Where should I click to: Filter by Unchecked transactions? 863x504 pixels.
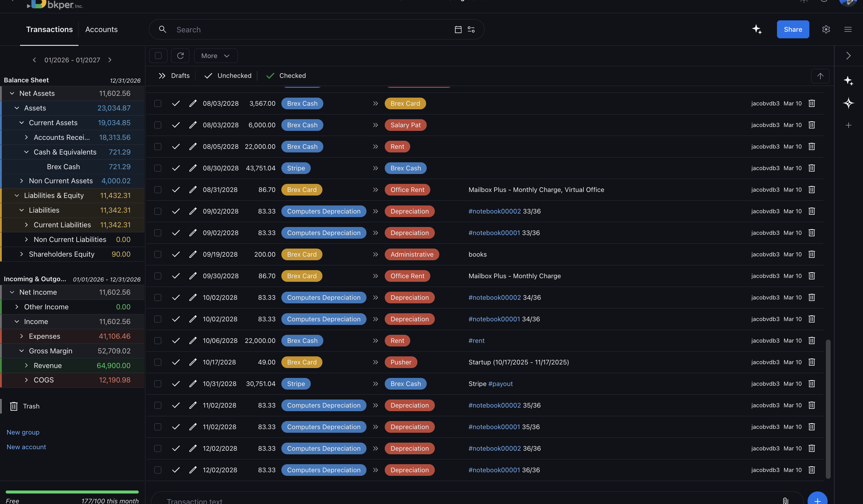tap(228, 76)
